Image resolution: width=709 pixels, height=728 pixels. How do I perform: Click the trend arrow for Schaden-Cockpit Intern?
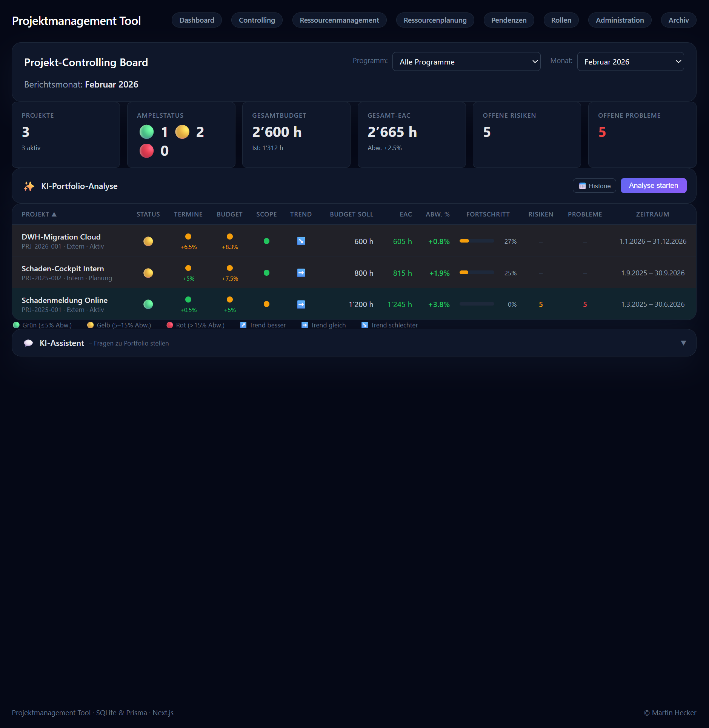301,273
